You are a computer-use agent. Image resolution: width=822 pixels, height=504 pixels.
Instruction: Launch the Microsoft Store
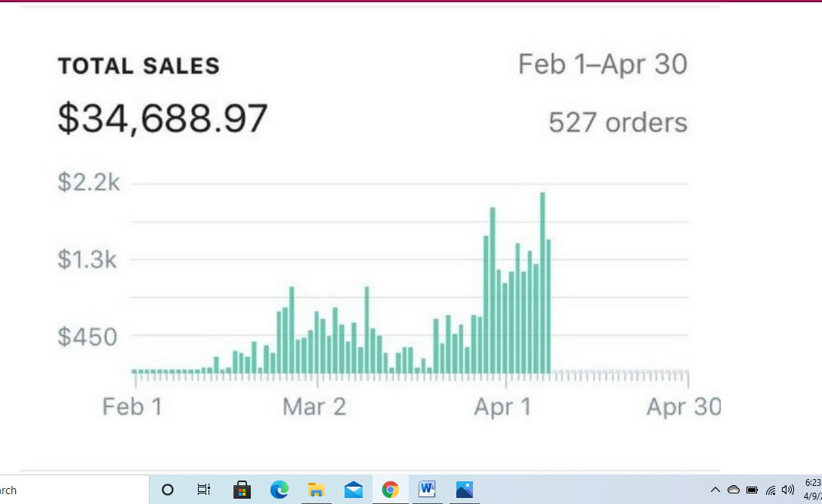point(242,490)
